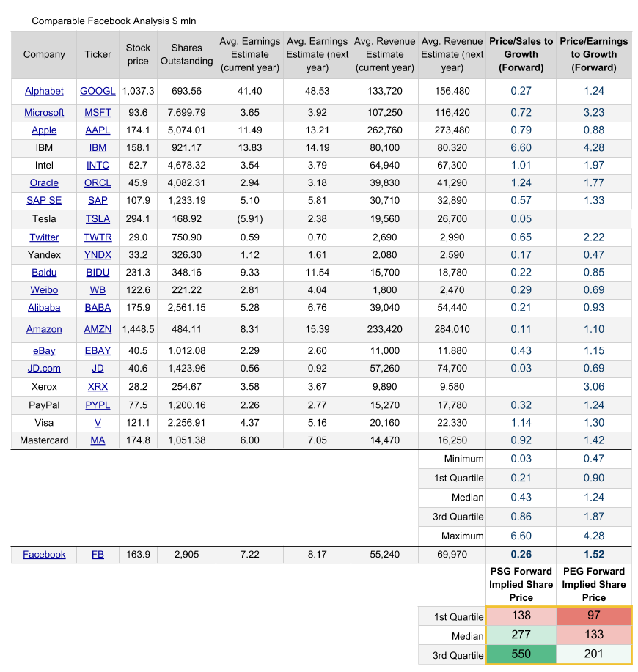This screenshot has height=672, width=638.
Task: Open the JD.com company link
Action: (x=44, y=368)
